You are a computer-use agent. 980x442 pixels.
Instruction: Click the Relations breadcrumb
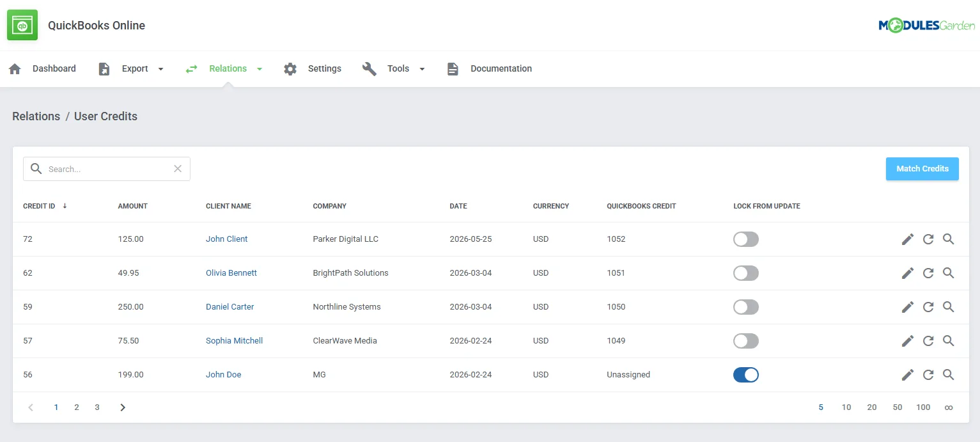coord(36,116)
